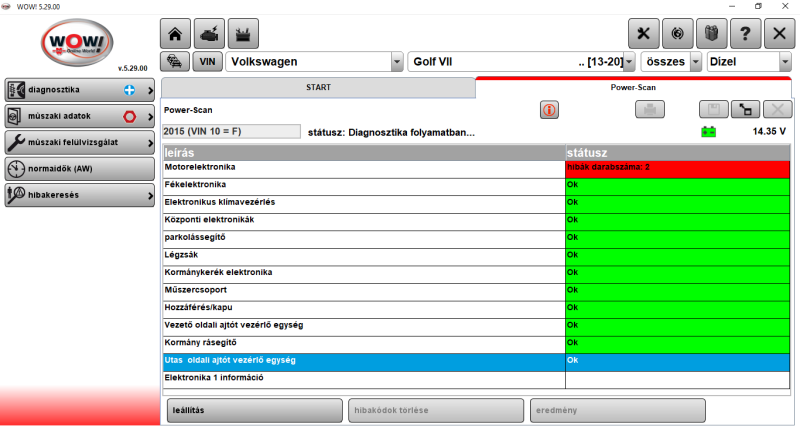Open the hibakeresés menu
Image resolution: width=800 pixels, height=426 pixels.
tap(79, 195)
